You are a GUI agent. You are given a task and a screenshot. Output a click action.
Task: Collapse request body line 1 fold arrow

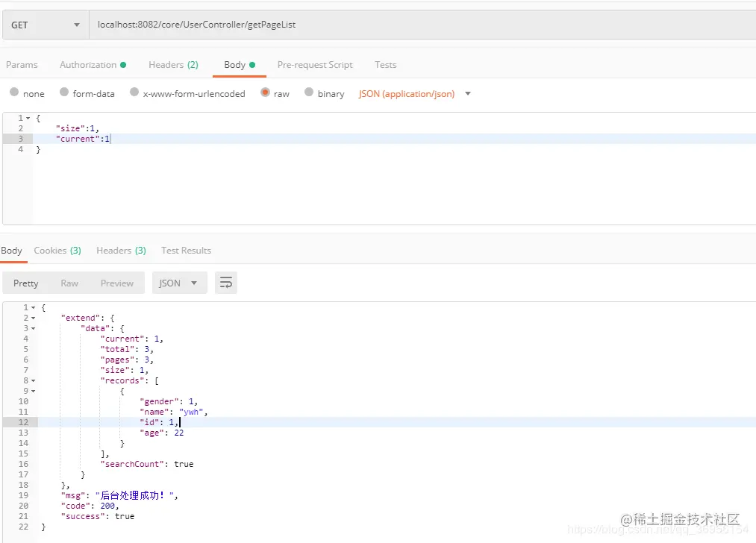28,118
